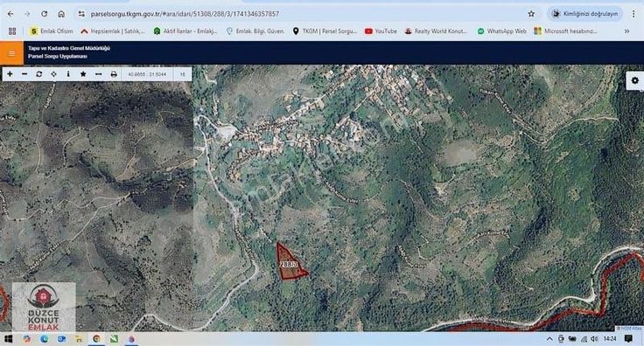Image resolution: width=644 pixels, height=346 pixels.
Task: Zoom in with the plus map tool
Action: (x=10, y=74)
